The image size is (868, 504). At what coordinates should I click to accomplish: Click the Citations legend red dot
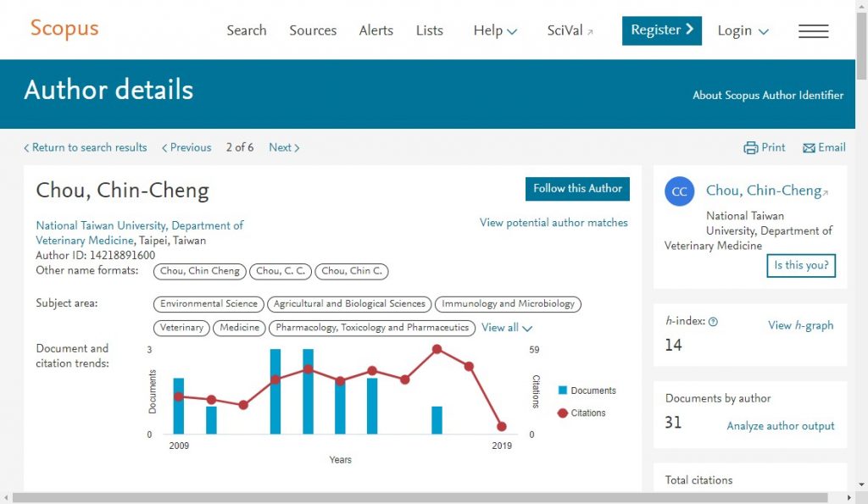tap(563, 413)
